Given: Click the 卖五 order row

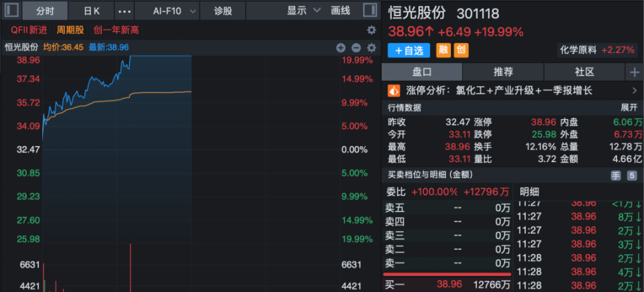Looking at the screenshot, I should tap(447, 208).
